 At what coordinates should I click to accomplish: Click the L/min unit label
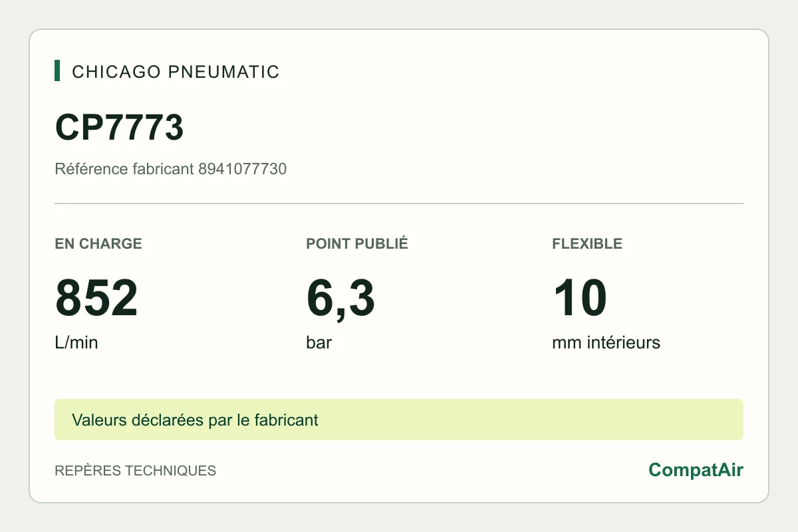pyautogui.click(x=76, y=343)
